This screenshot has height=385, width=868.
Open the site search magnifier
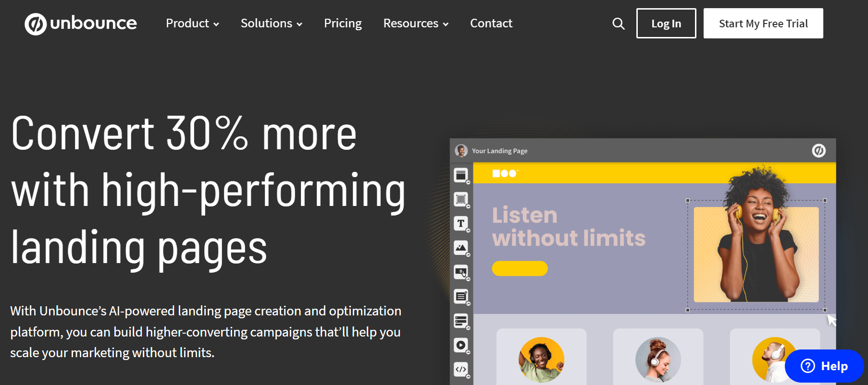click(618, 24)
